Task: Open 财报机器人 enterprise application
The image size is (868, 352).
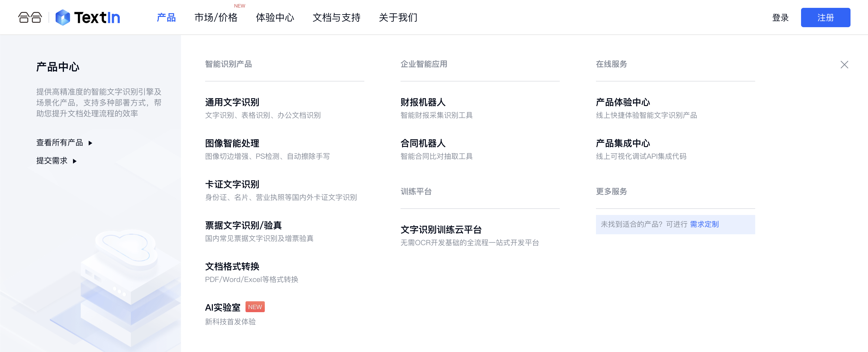Action: tap(423, 102)
